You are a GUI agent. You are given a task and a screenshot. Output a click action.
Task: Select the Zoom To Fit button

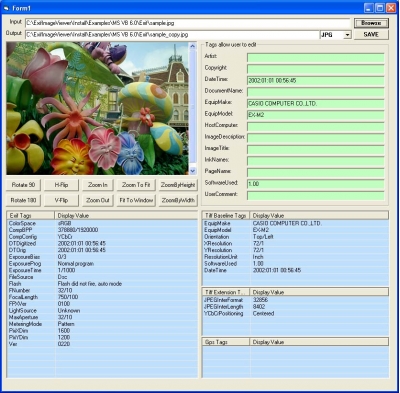[136, 185]
